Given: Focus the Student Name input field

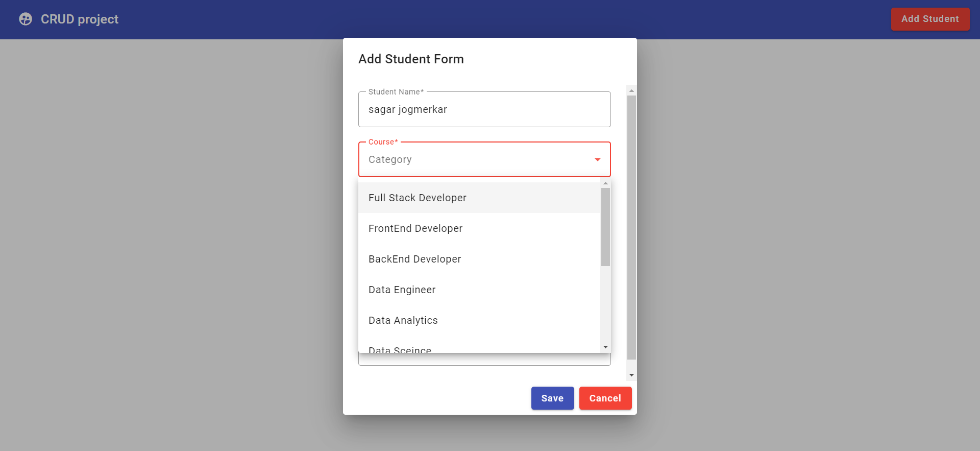Looking at the screenshot, I should (x=484, y=109).
